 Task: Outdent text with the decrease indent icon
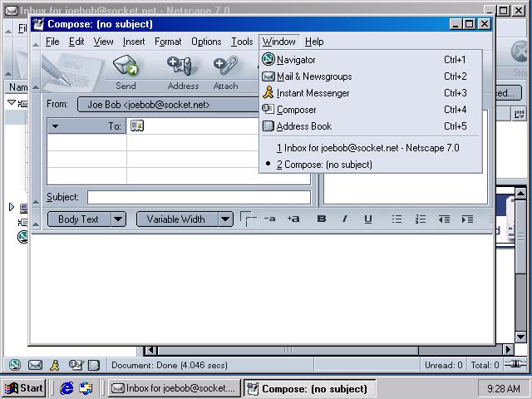point(444,219)
